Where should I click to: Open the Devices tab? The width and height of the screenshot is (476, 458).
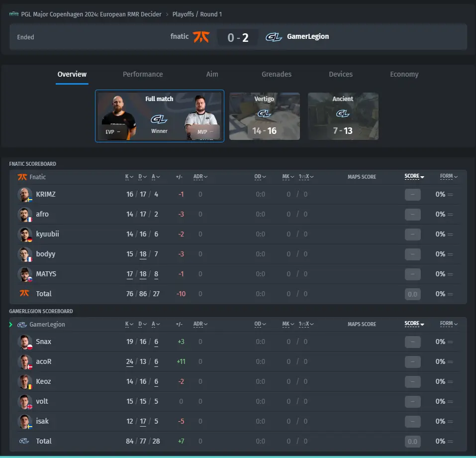pos(341,74)
